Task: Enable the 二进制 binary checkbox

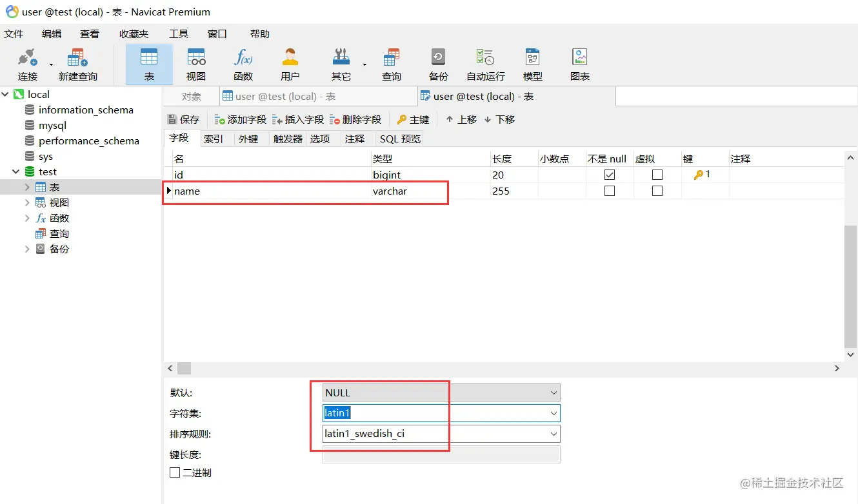Action: [175, 472]
